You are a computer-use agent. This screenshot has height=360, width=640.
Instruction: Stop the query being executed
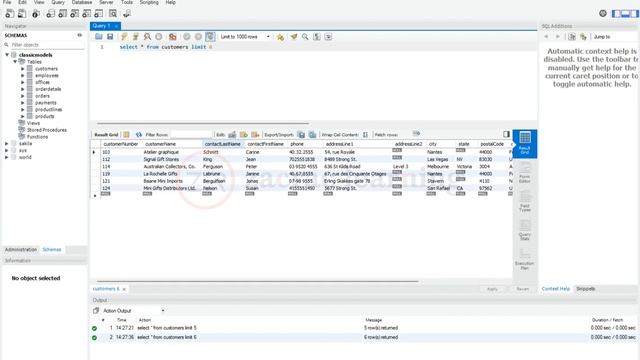159,37
